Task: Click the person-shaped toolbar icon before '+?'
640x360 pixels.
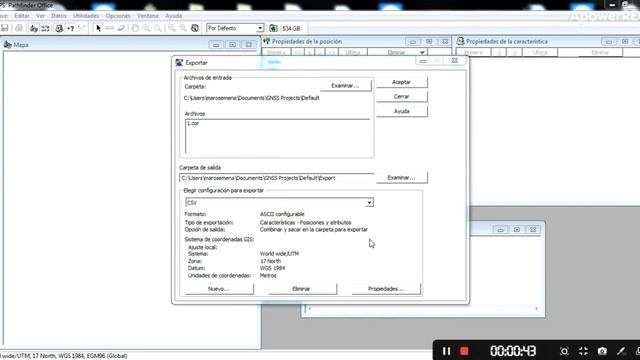Action: [59, 28]
